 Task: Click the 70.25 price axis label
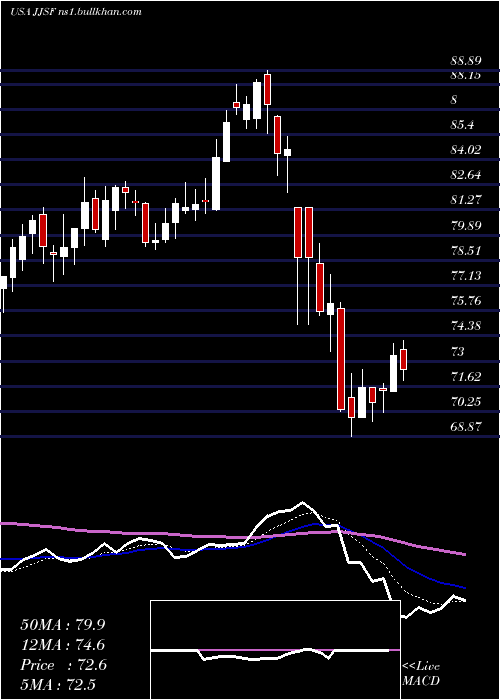coord(465,402)
